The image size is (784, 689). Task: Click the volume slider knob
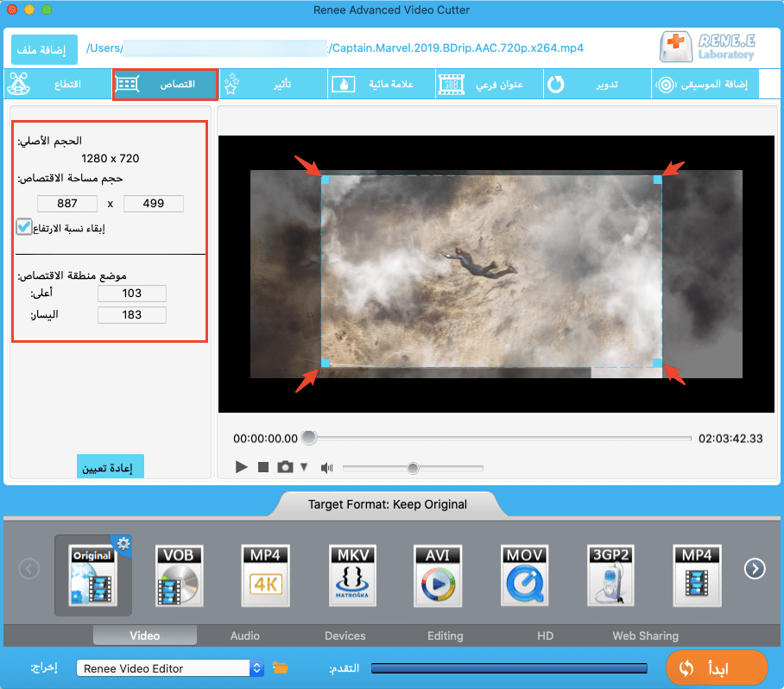(413, 468)
